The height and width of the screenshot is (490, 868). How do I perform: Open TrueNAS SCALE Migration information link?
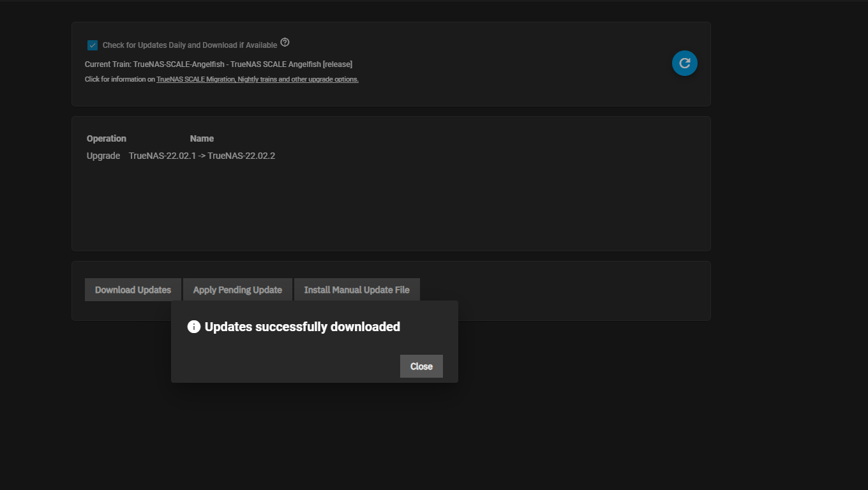257,80
